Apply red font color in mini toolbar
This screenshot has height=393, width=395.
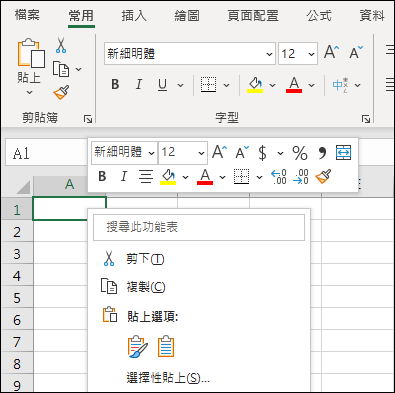(205, 176)
